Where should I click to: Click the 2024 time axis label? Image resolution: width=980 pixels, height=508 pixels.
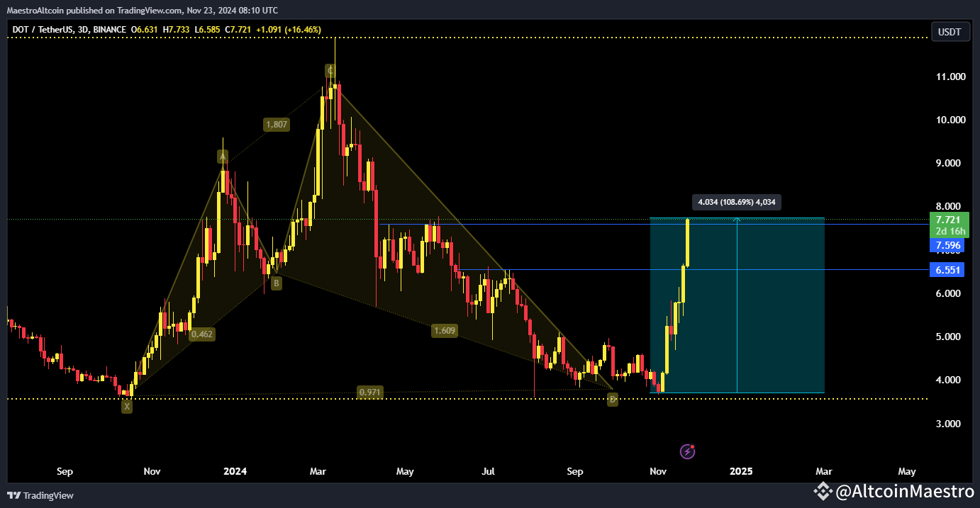click(234, 470)
